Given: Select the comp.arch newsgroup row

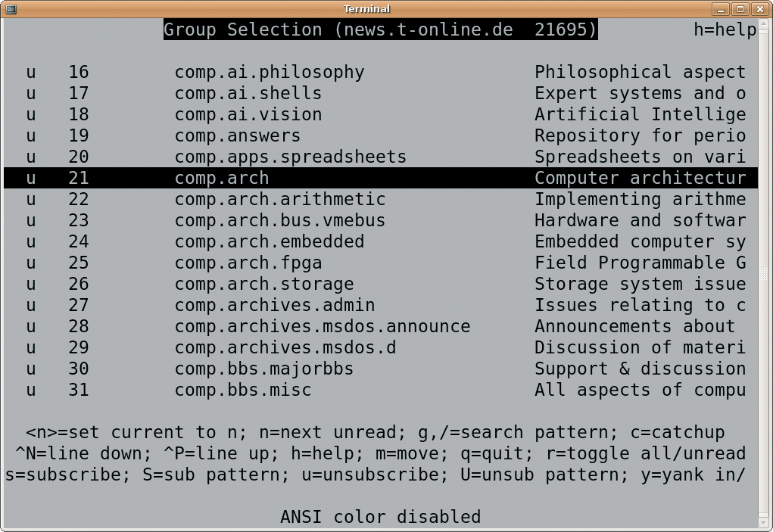Looking at the screenshot, I should 381,178.
